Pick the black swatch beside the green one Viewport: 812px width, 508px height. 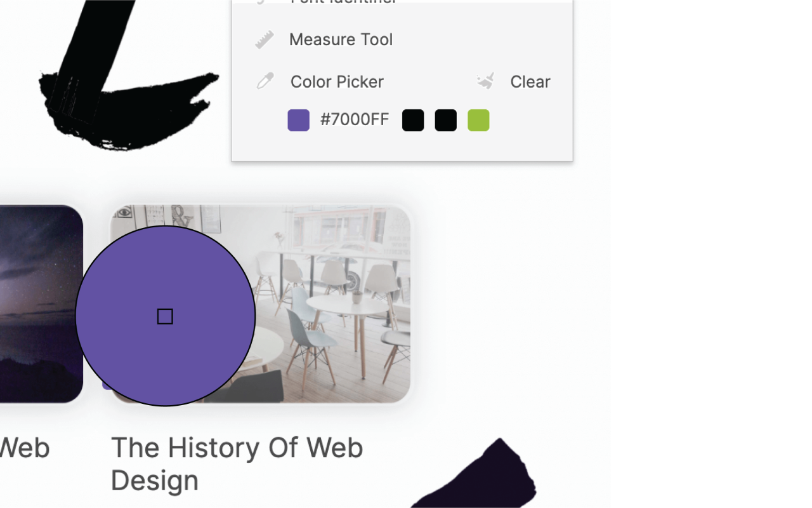click(446, 120)
